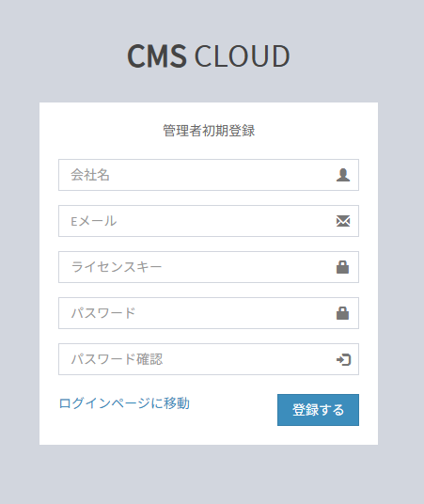Focus the パスワード確認 confirmation input

pyautogui.click(x=209, y=359)
